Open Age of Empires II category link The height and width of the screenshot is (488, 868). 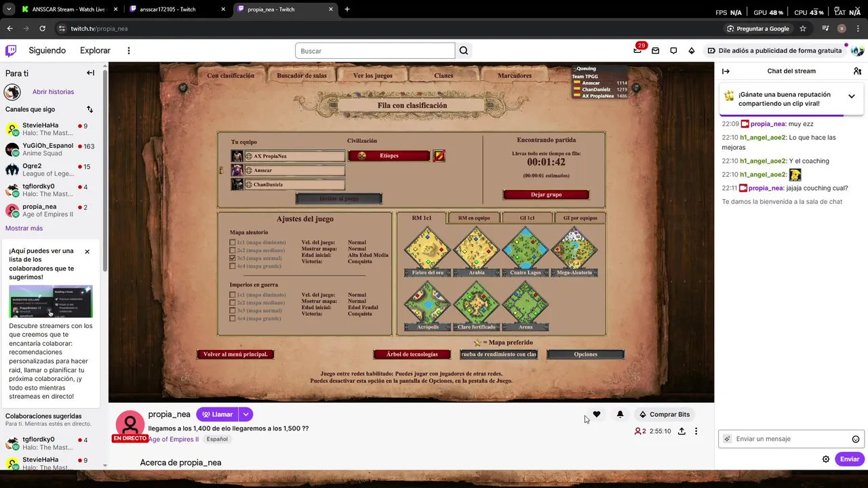point(174,439)
